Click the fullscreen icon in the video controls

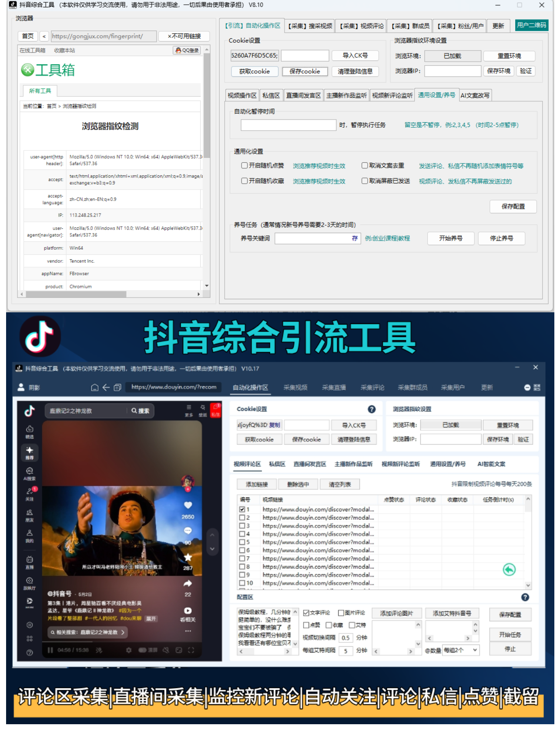[191, 650]
